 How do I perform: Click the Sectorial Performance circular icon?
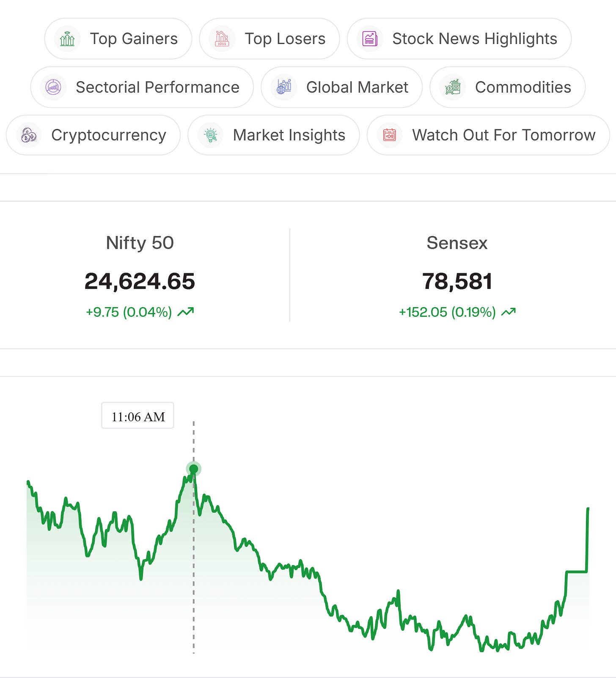click(53, 87)
